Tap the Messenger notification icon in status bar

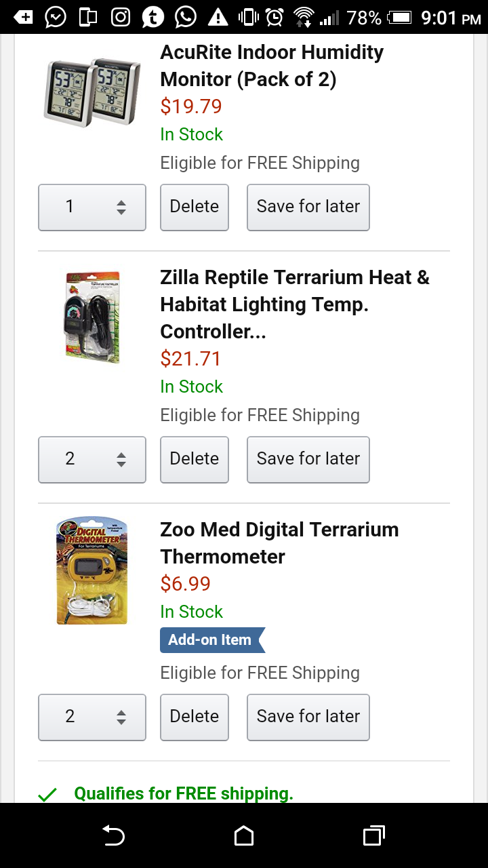tap(56, 18)
